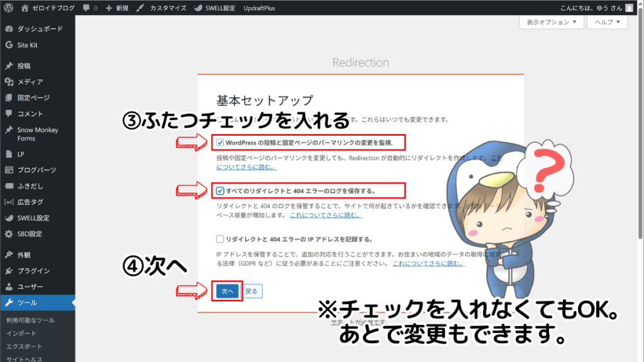Click the Snow Monkey Forms pin icon
The width and height of the screenshot is (644, 362).
(9, 129)
